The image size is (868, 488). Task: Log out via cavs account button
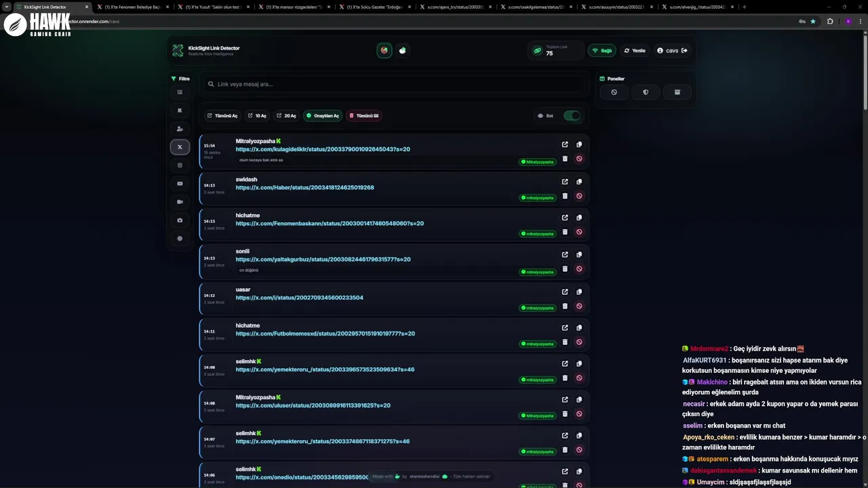[672, 51]
